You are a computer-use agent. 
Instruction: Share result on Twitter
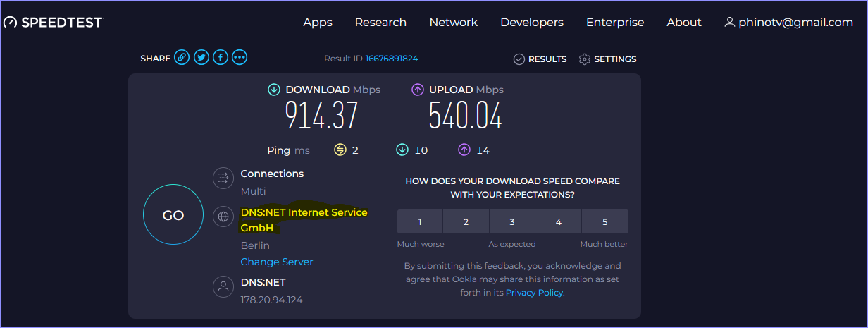201,58
